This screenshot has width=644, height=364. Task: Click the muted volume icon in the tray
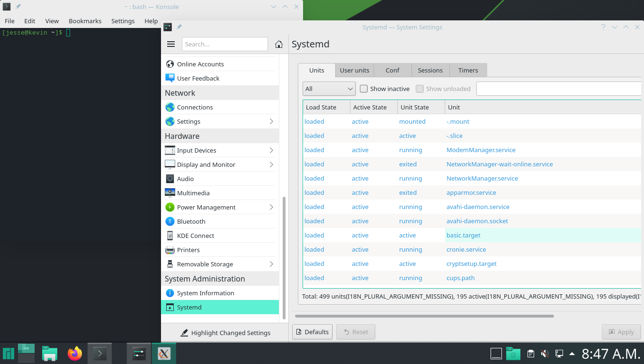click(545, 353)
